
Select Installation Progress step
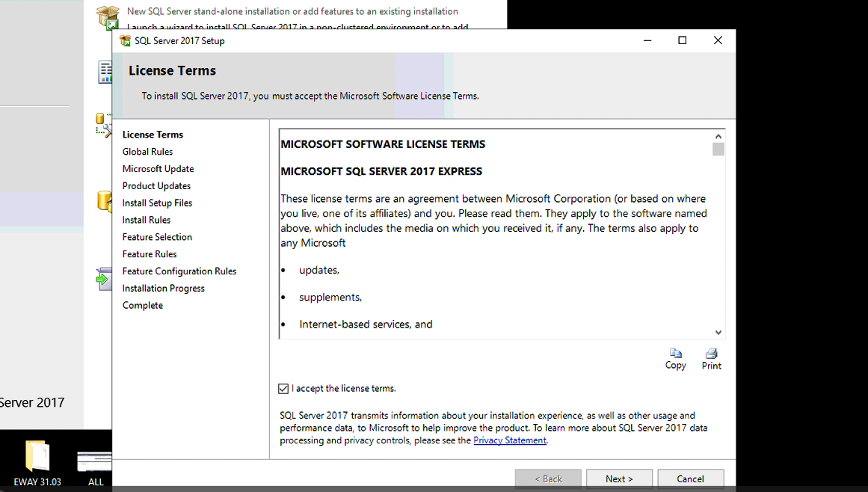(163, 289)
